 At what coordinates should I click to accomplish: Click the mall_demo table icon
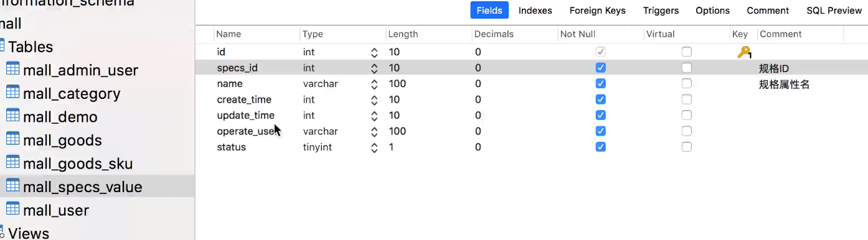(12, 116)
